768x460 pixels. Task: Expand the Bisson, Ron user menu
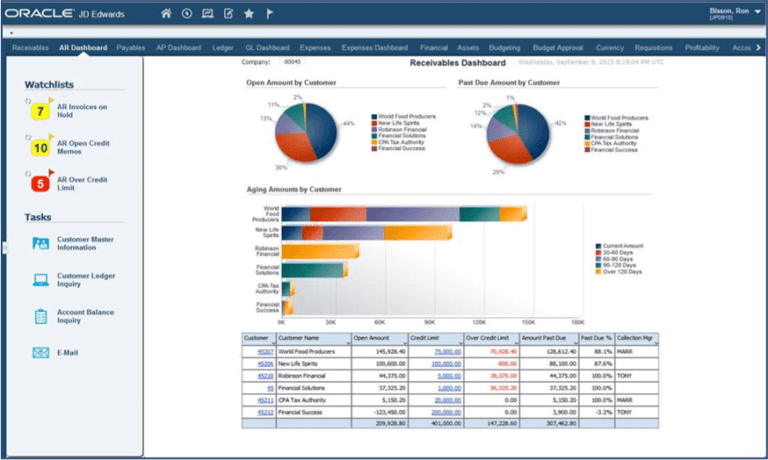coord(758,10)
